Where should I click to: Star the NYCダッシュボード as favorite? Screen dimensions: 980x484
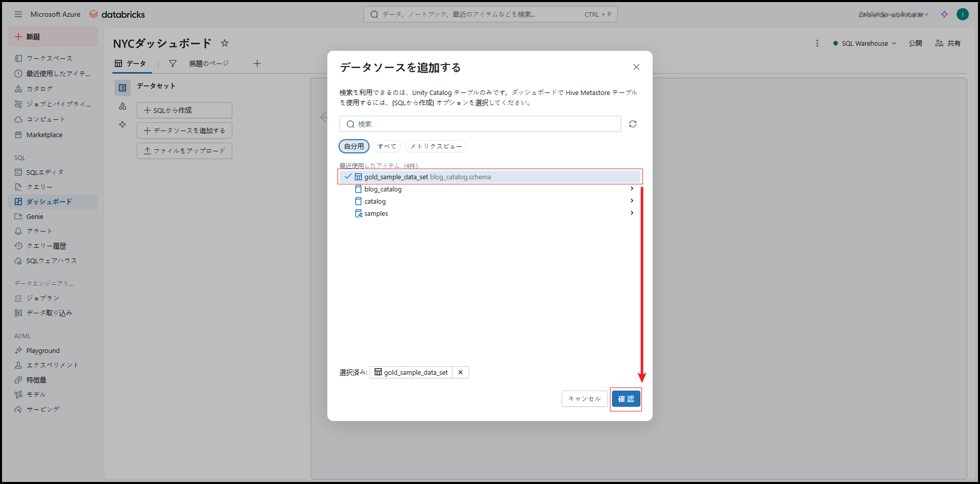[x=225, y=43]
